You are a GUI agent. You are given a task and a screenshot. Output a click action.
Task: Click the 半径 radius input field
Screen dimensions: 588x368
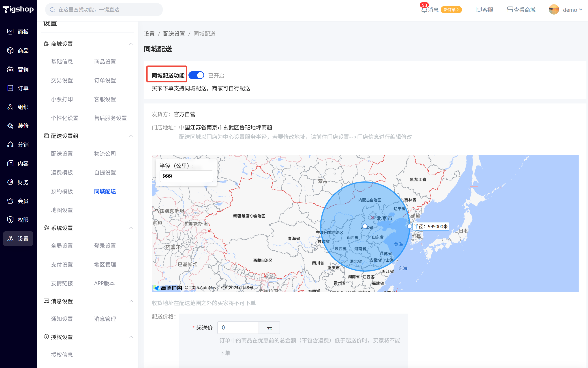tap(186, 176)
